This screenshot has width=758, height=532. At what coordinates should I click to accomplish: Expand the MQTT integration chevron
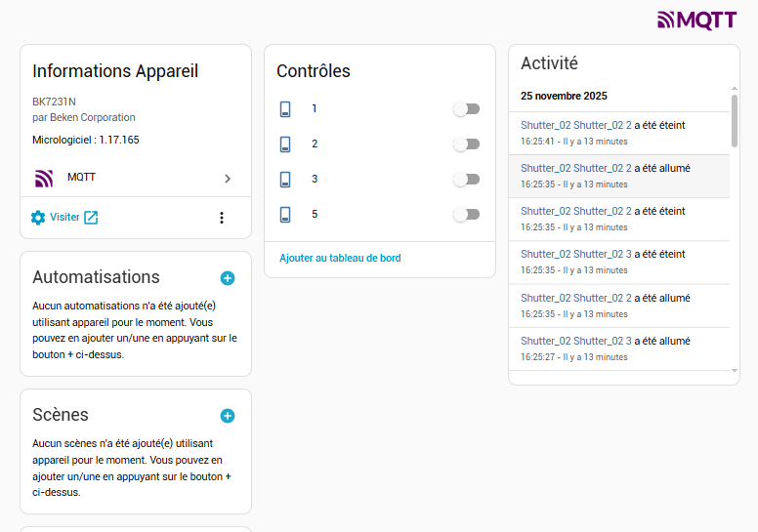227,179
